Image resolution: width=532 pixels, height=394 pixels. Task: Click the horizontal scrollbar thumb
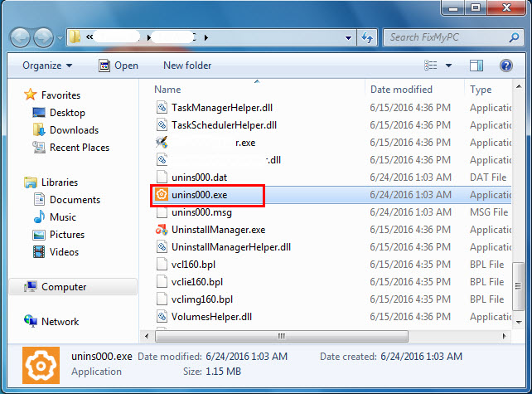click(282, 336)
